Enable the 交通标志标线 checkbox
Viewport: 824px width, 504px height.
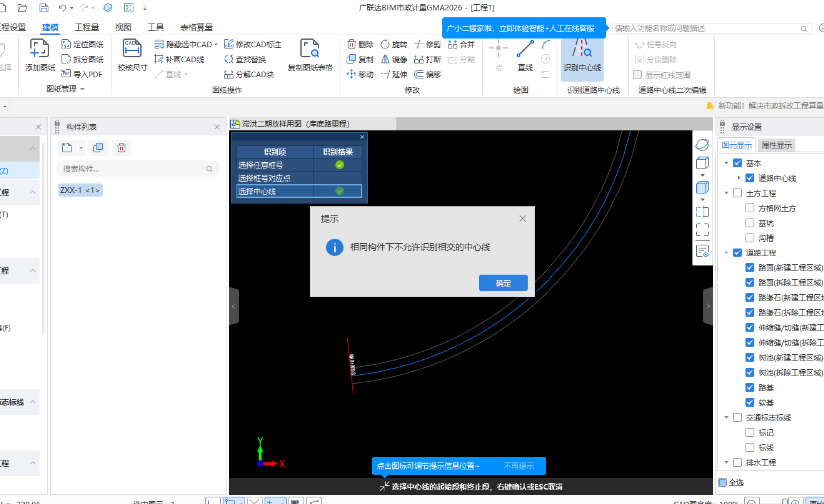pyautogui.click(x=737, y=418)
